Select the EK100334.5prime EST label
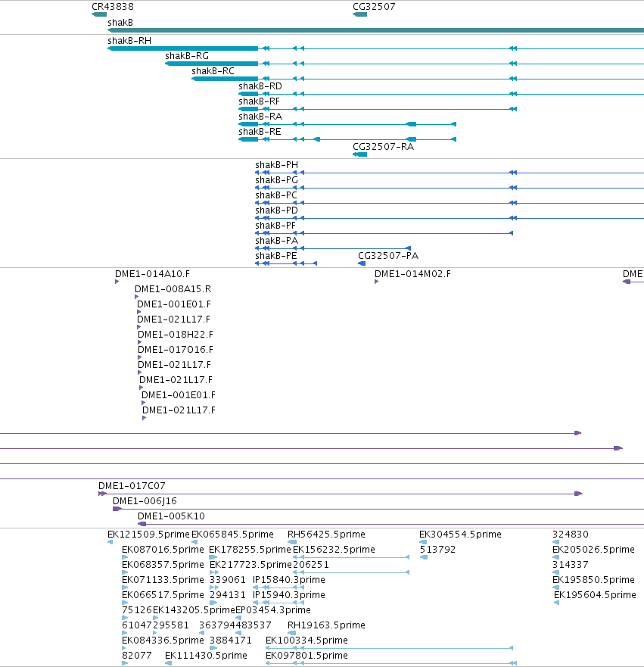Screen dimensions: 644x667 pyautogui.click(x=307, y=641)
